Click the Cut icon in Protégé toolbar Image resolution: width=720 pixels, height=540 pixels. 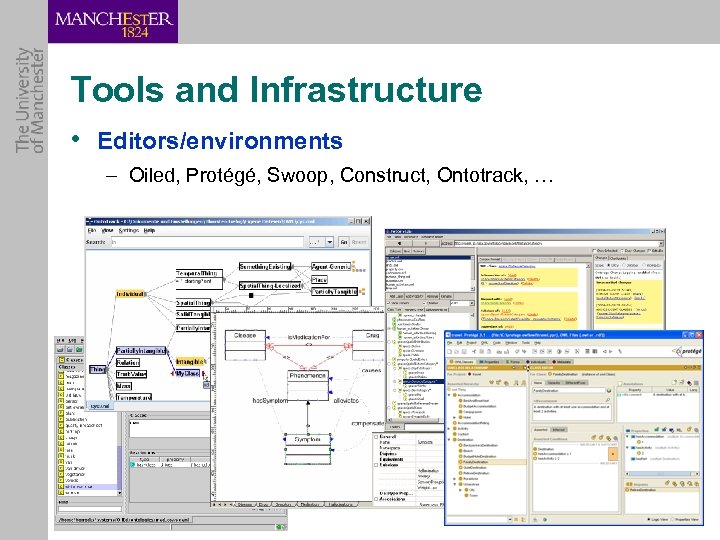click(474, 352)
